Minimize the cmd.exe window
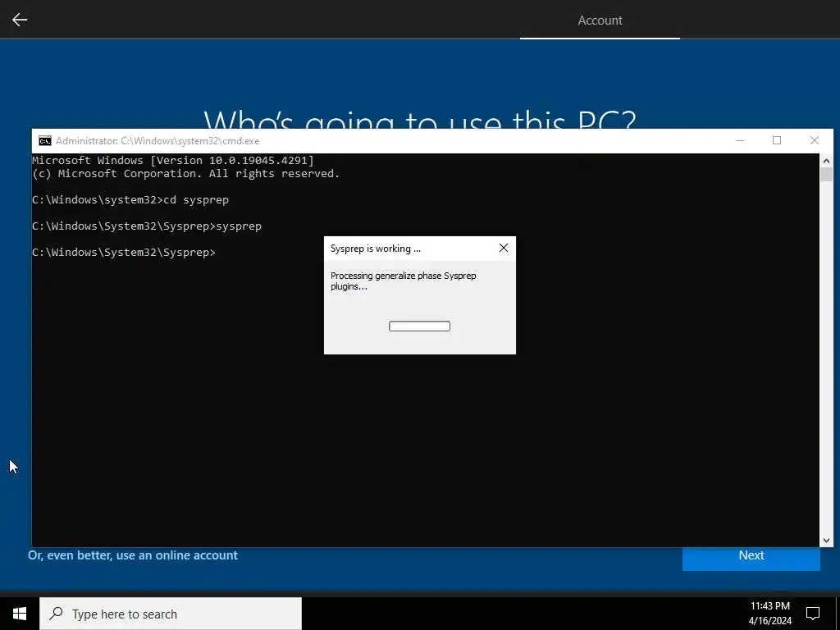The height and width of the screenshot is (630, 840). (740, 140)
